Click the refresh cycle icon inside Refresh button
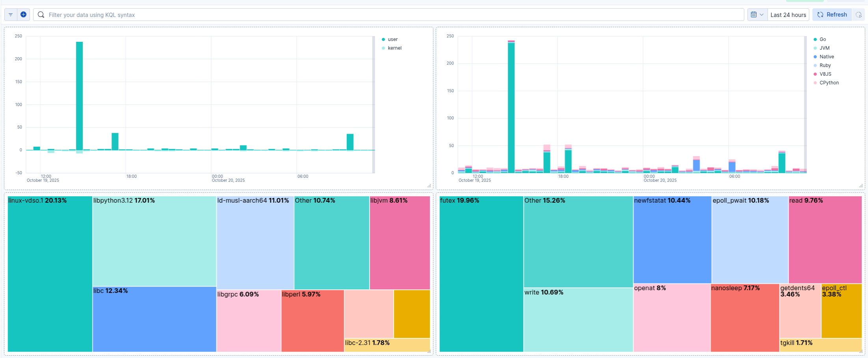 coord(820,14)
